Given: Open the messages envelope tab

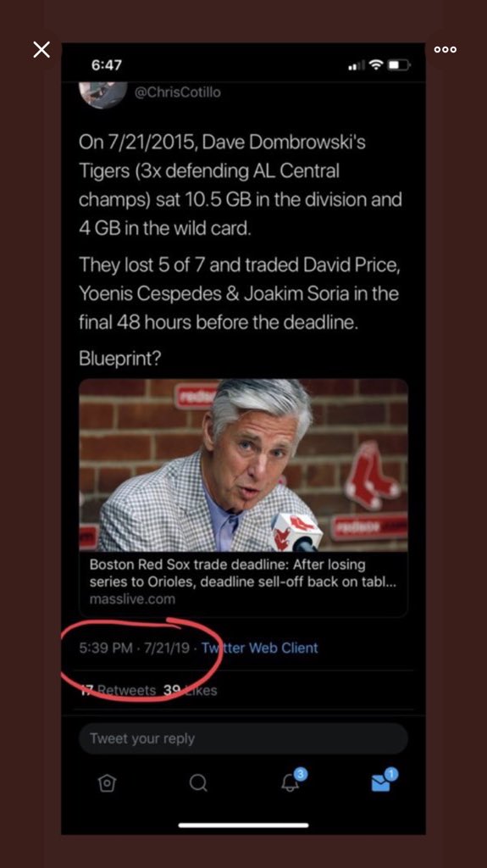Looking at the screenshot, I should [x=384, y=781].
